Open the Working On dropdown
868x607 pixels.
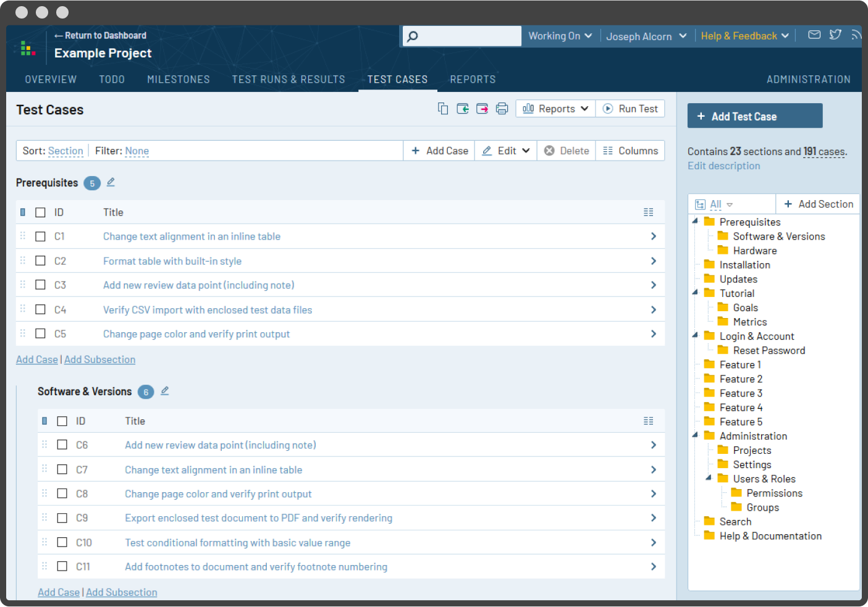(559, 35)
